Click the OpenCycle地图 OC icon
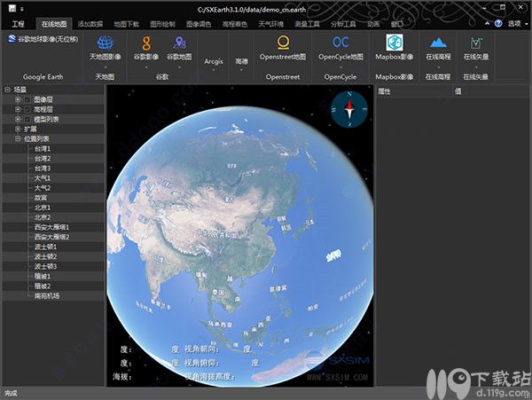 [340, 43]
